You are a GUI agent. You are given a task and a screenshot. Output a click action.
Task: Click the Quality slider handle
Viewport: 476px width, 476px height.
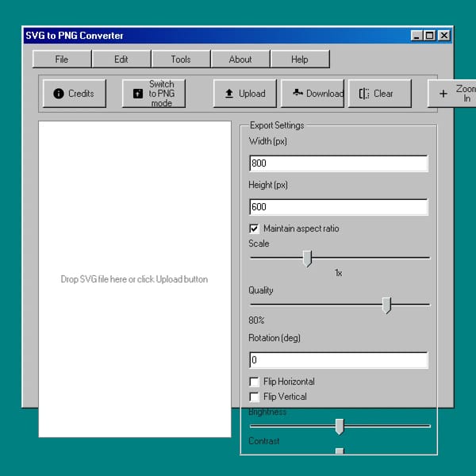[386, 305]
